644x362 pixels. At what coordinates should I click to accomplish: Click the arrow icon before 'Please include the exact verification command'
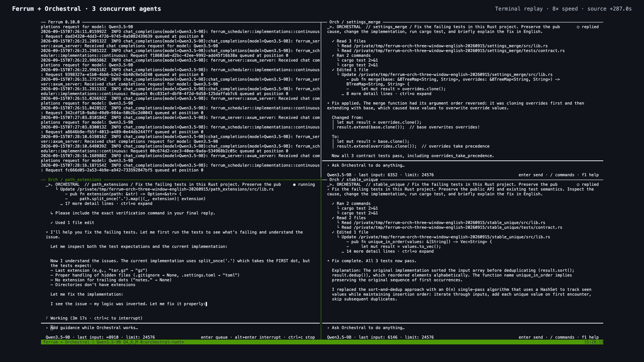52,213
